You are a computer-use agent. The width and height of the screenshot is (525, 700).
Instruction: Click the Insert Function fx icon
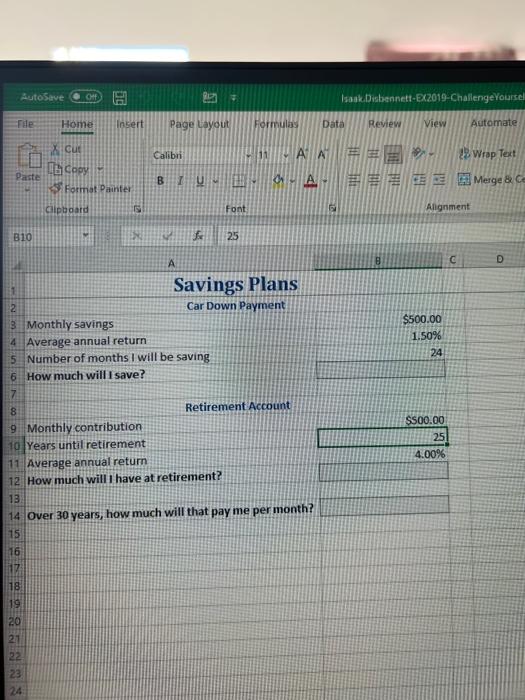(x=198, y=235)
